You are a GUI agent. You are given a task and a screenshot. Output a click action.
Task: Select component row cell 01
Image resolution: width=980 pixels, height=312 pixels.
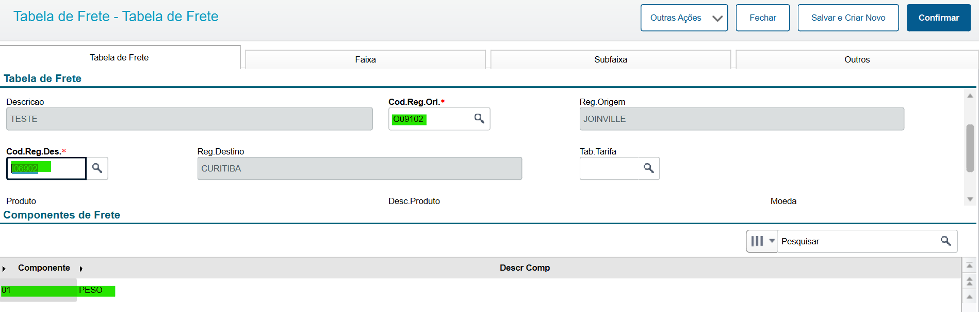39,290
